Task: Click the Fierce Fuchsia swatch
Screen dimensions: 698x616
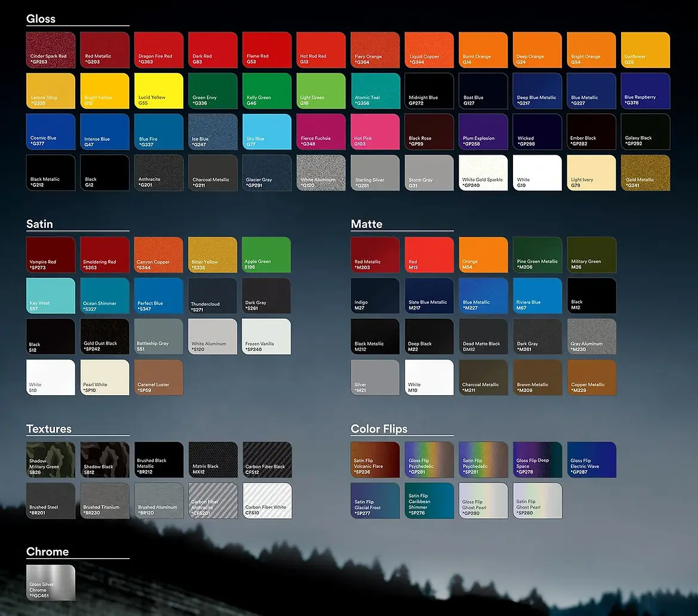Action: pyautogui.click(x=320, y=131)
